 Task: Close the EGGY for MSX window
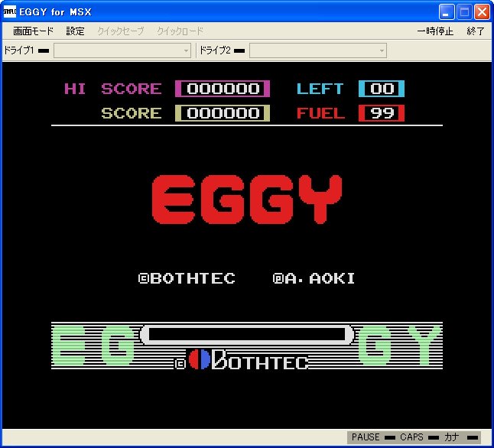(482, 12)
